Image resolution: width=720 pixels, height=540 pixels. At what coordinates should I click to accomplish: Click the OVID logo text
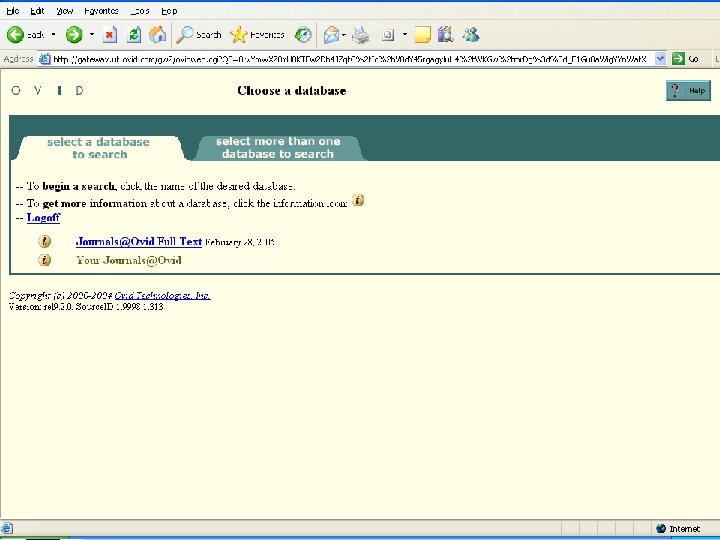click(47, 90)
